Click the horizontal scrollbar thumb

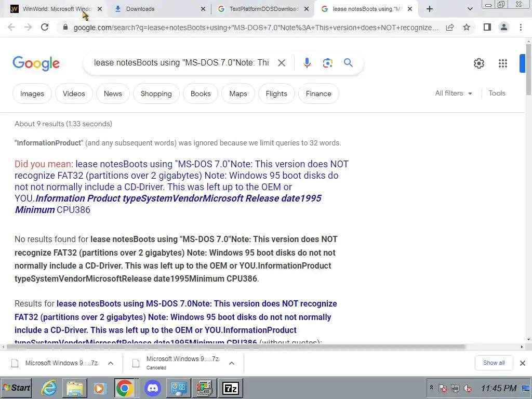[x=236, y=347]
